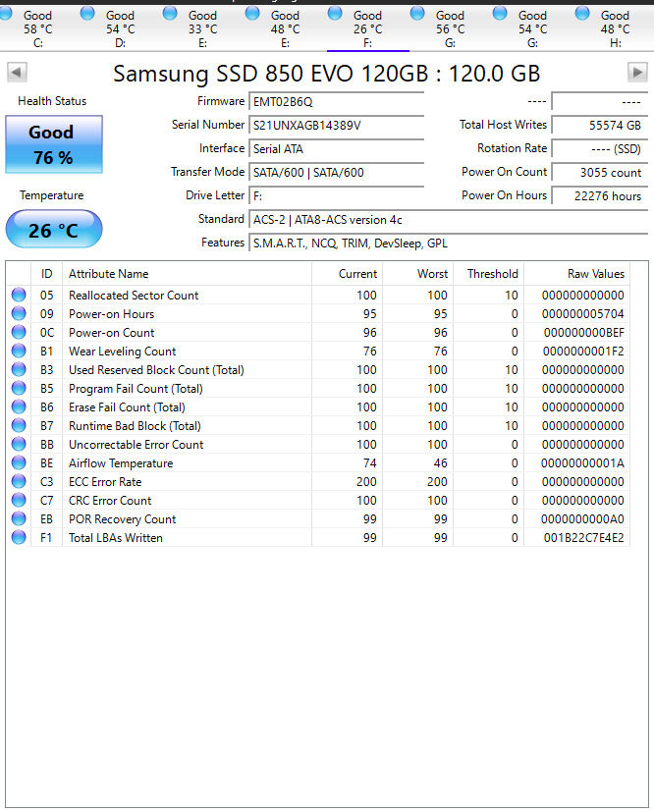Screen dimensions: 654x812
Task: Click the Features field
Action: [449, 244]
